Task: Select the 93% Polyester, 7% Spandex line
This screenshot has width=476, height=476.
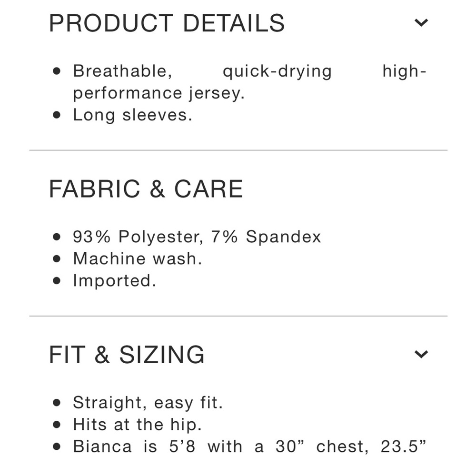Action: click(197, 237)
